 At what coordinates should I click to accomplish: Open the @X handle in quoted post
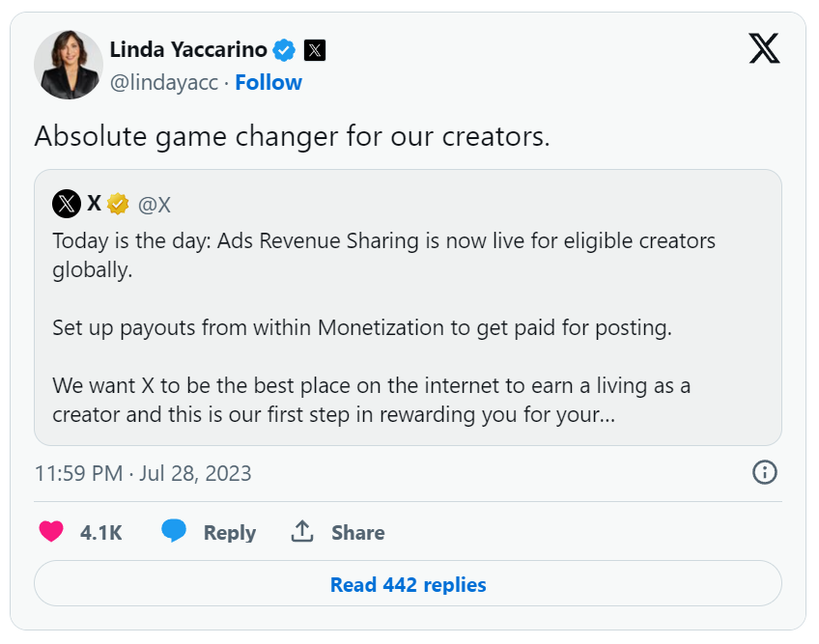(x=155, y=205)
